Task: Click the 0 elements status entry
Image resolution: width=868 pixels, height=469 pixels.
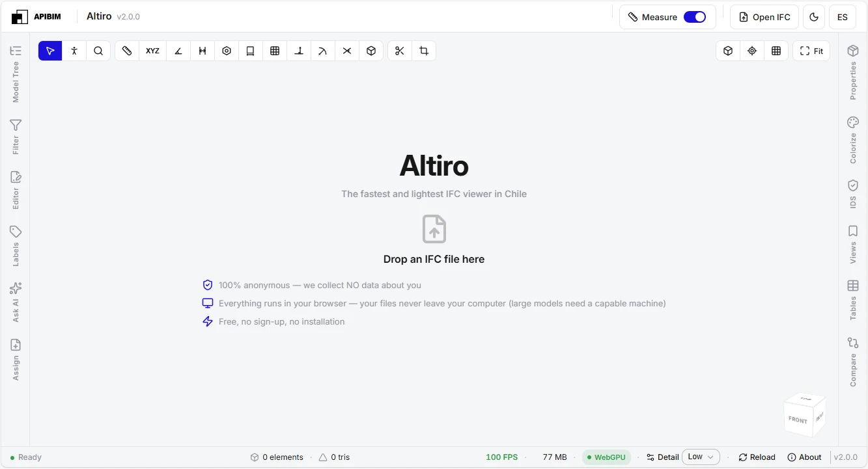Action: (277, 457)
